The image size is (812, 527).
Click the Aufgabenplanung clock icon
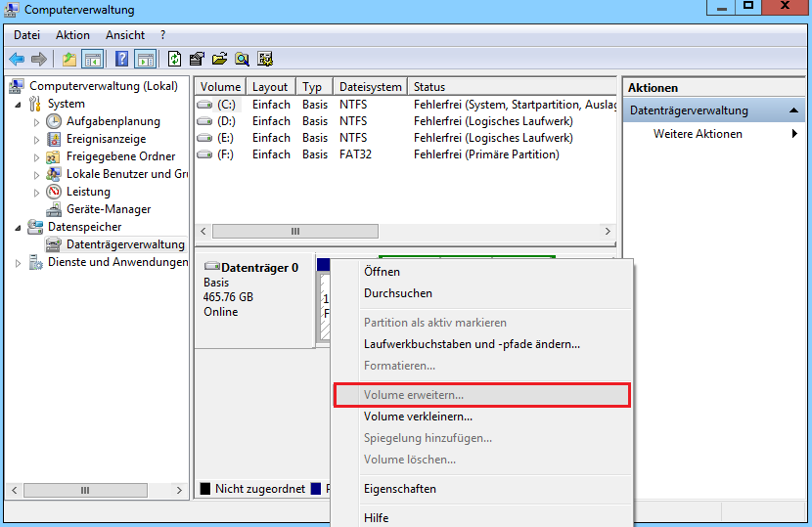click(54, 121)
